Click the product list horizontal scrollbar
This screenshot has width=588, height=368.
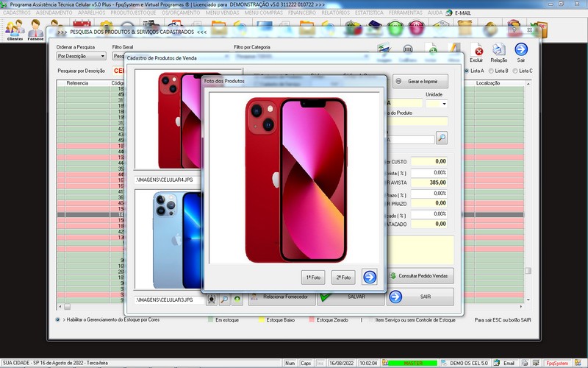pos(290,307)
